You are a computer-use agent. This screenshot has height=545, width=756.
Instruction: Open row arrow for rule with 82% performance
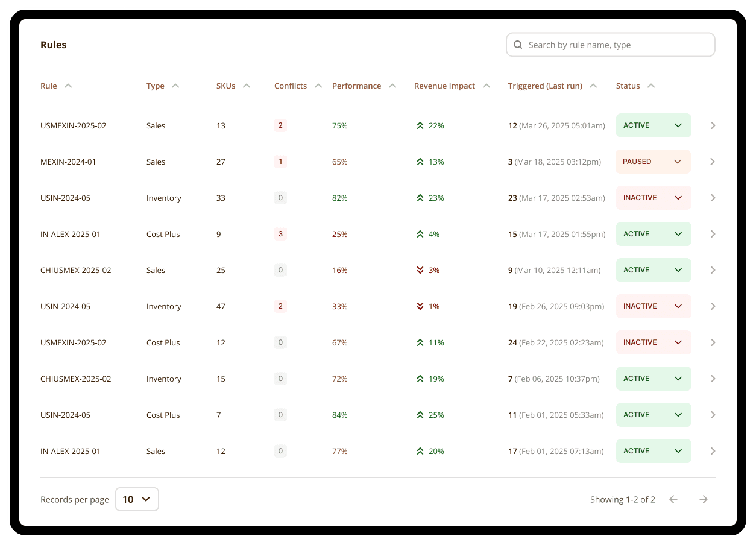[713, 198]
